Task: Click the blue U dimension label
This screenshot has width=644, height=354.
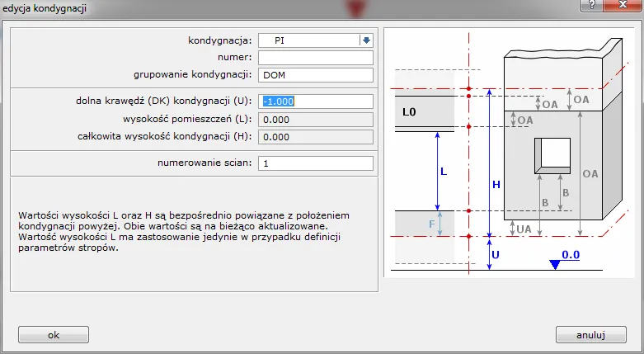Action: (495, 256)
